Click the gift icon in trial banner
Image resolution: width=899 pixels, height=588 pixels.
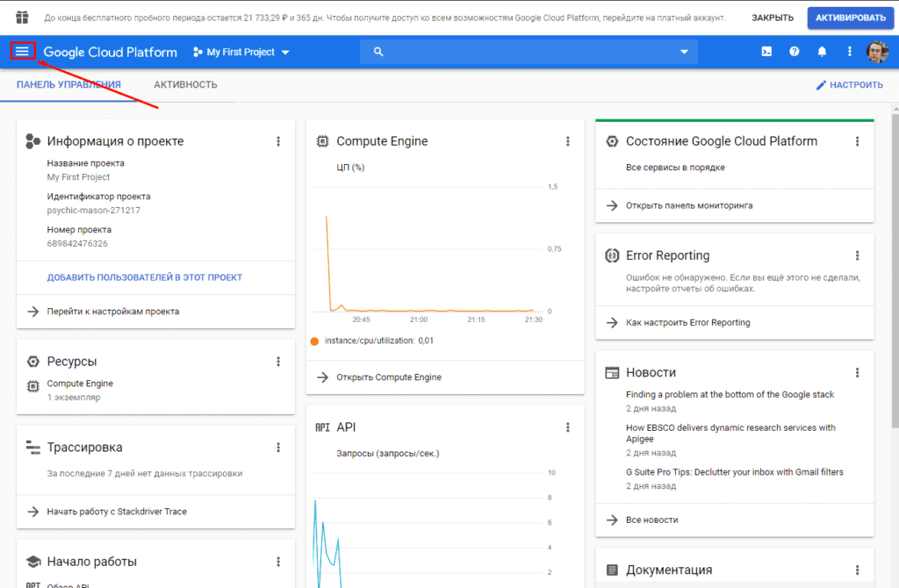23,18
